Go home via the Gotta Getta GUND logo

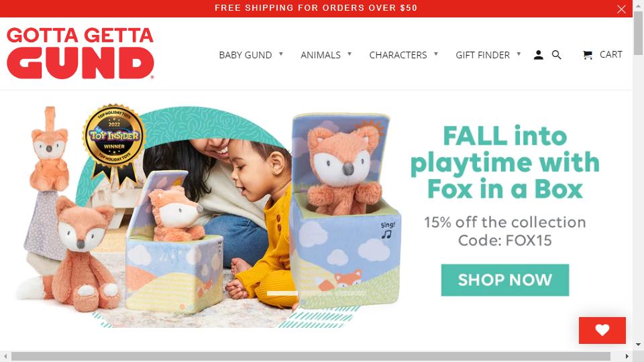click(x=80, y=53)
